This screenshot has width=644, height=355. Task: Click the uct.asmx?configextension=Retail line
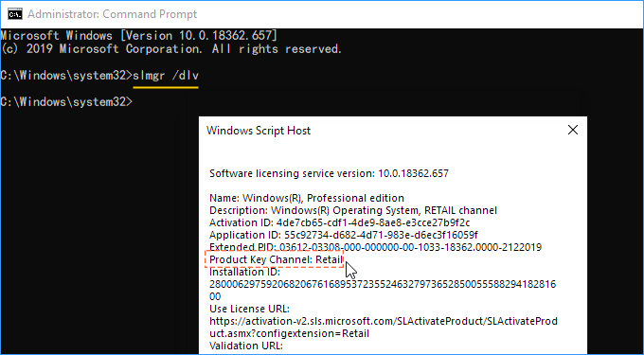(289, 333)
